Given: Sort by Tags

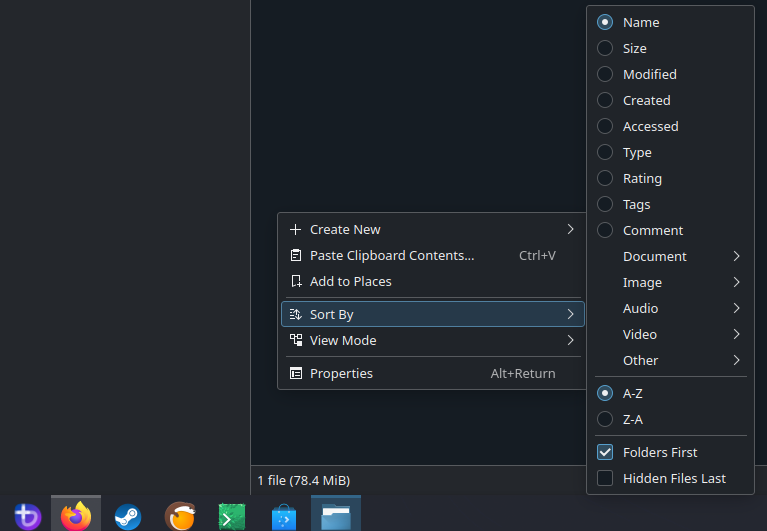Looking at the screenshot, I should click(670, 204).
